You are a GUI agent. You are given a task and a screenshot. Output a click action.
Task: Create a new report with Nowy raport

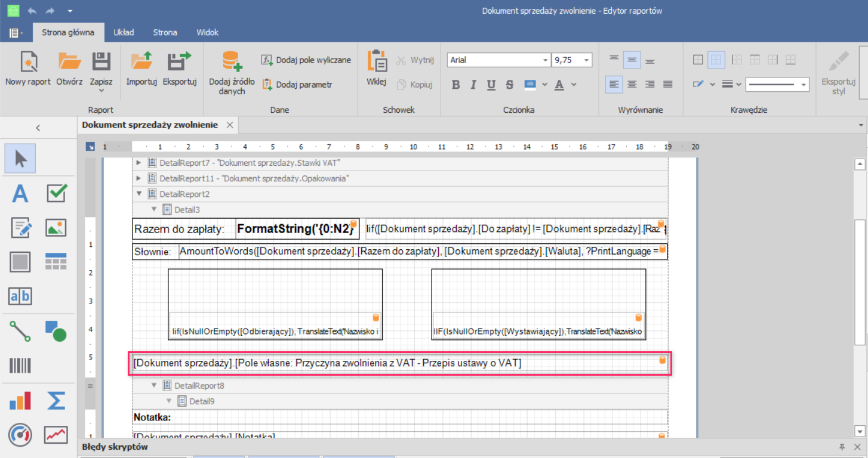coord(28,69)
